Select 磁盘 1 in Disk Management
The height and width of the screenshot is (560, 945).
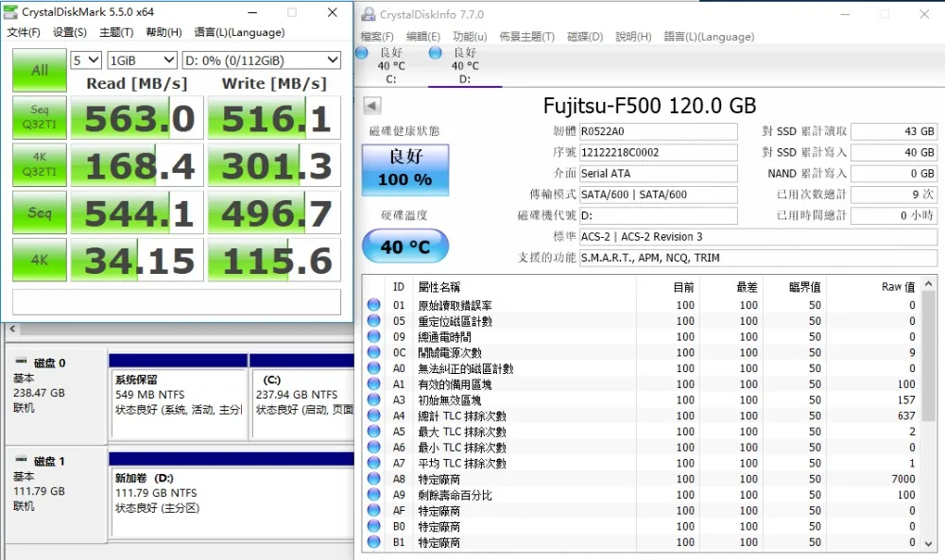(56, 494)
